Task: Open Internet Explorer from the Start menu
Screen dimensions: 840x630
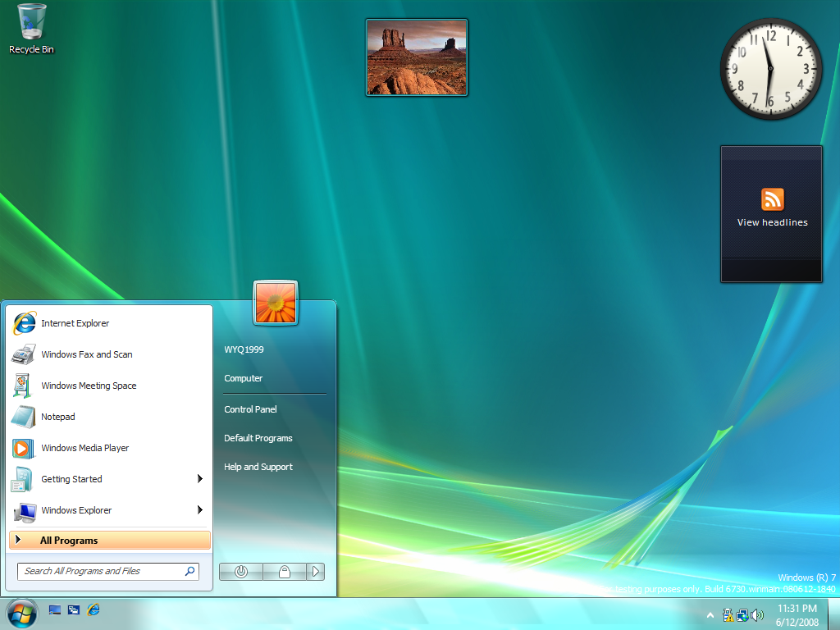Action: pyautogui.click(x=75, y=323)
